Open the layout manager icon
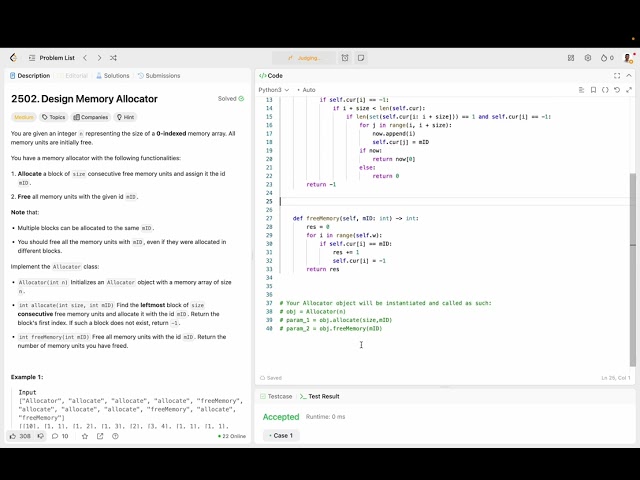The width and height of the screenshot is (640, 480). pyautogui.click(x=571, y=58)
